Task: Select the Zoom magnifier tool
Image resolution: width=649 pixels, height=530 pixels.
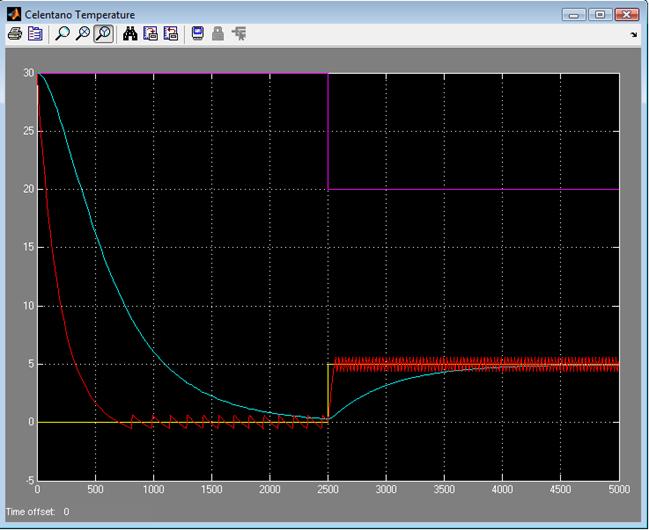Action: [62, 34]
